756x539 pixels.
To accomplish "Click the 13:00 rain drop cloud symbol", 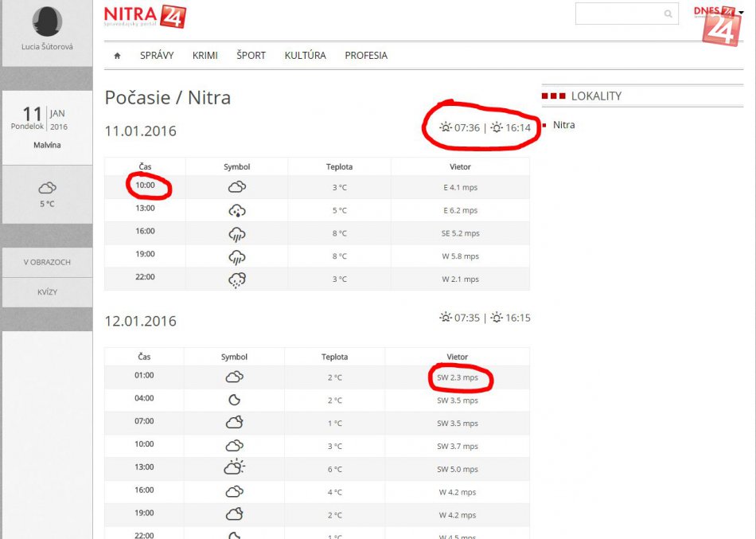I will click(x=236, y=210).
